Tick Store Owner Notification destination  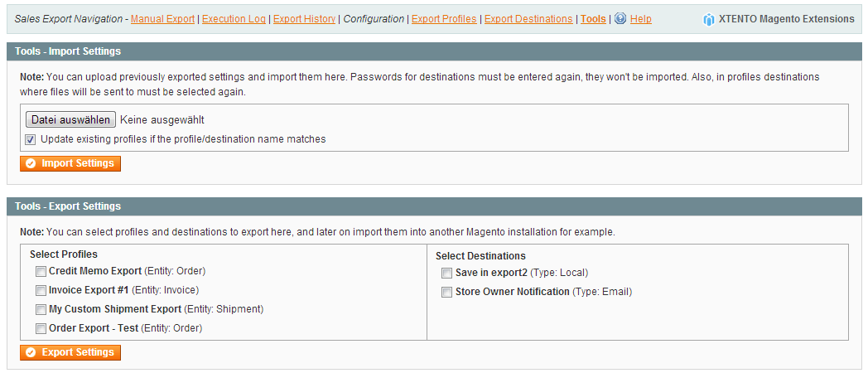pos(447,292)
